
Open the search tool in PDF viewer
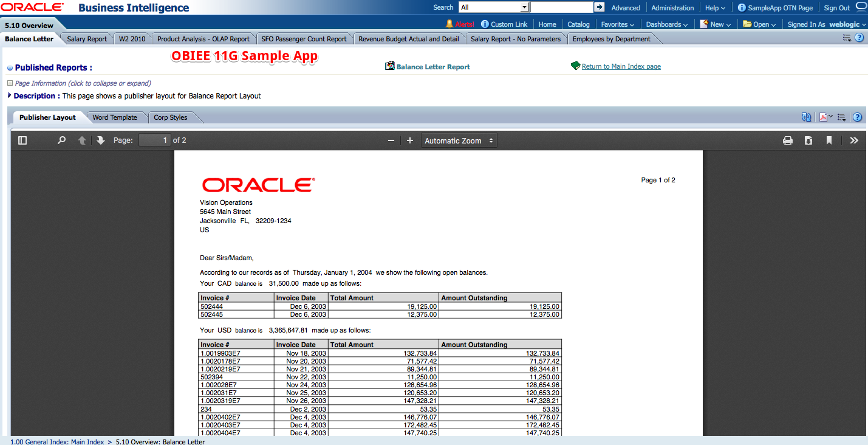[x=61, y=140]
